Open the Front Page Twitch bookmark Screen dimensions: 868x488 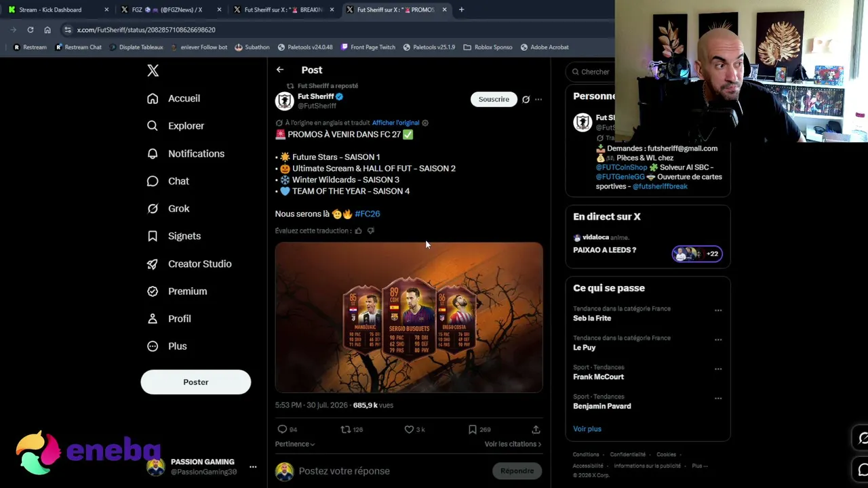(368, 47)
